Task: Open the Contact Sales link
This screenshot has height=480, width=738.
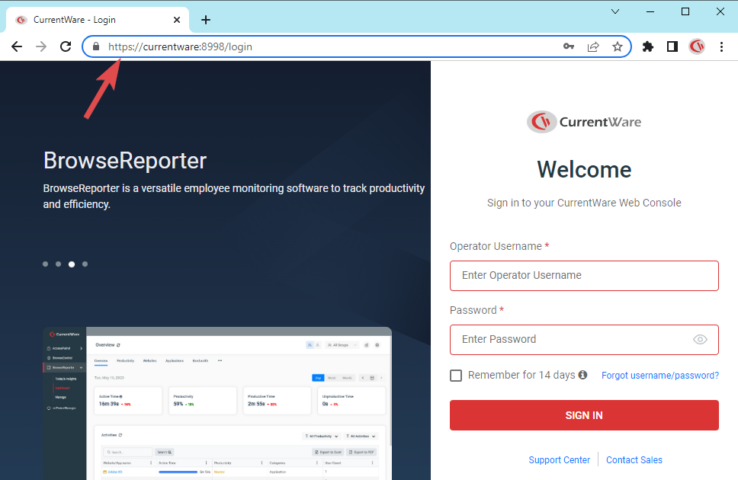Action: click(x=634, y=460)
